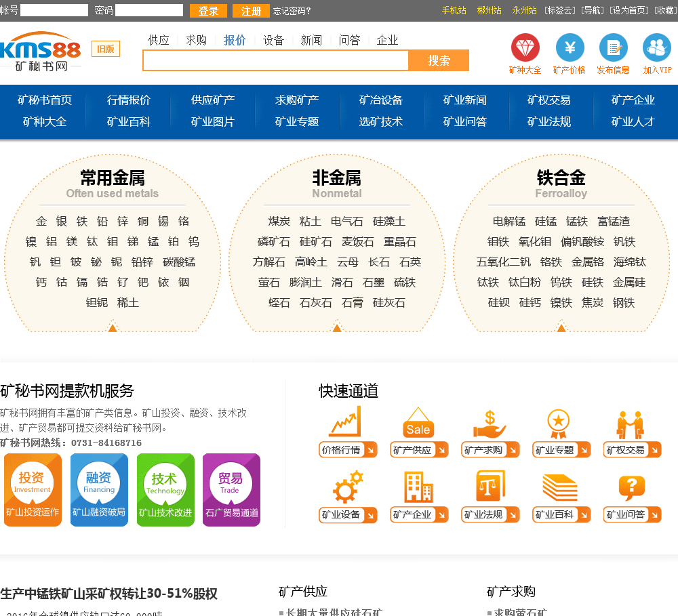Open the 矿业百科 stacked pages icon
Screen dimensions: 678x616
(x=560, y=488)
